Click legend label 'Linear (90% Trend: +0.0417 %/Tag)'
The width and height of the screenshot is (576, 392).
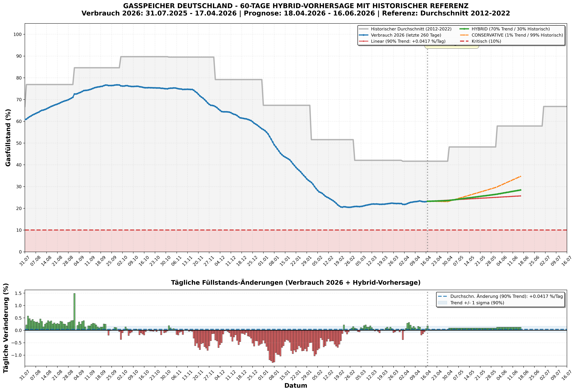click(x=408, y=41)
